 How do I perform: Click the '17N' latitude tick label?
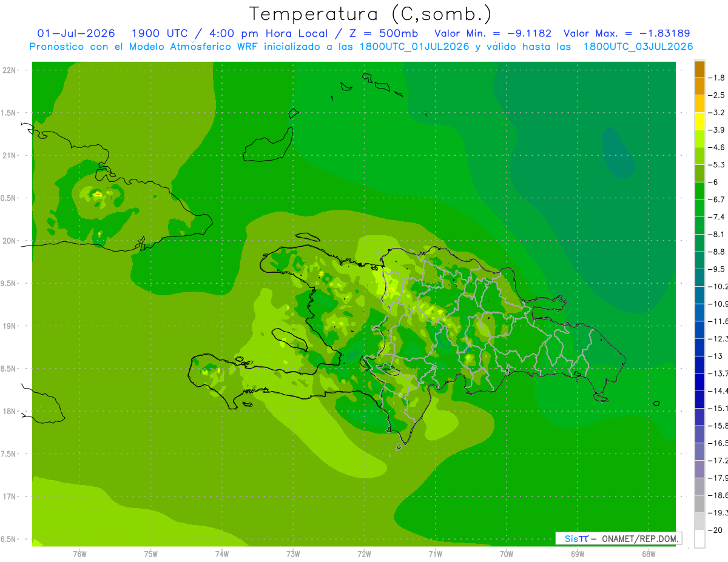[9, 497]
